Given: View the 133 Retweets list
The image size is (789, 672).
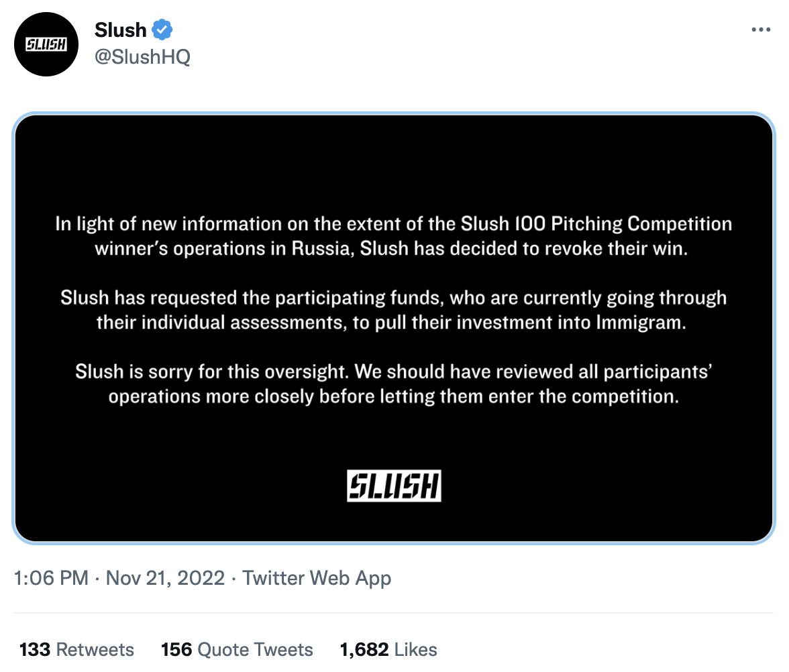Looking at the screenshot, I should 76,649.
